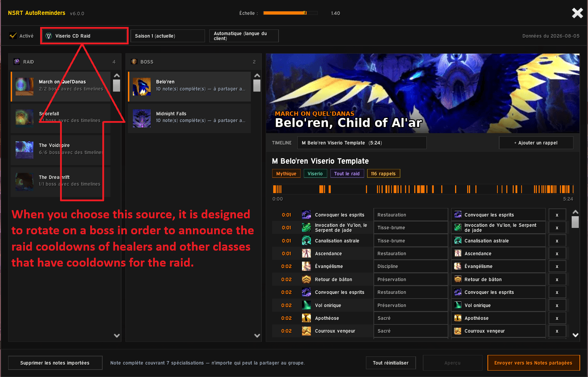Image resolution: width=588 pixels, height=377 pixels.
Task: Click the Invocation de Yu'lon icon beside its timestamp
Action: (x=306, y=228)
